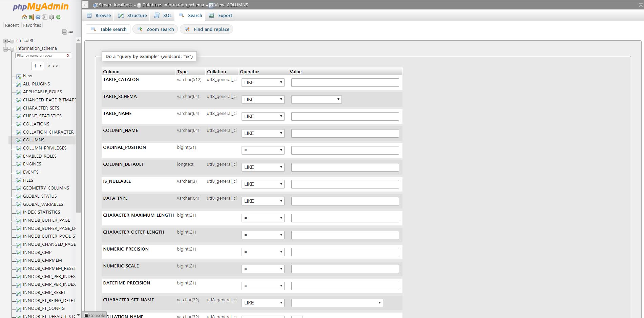This screenshot has height=318, width=644.
Task: Click the Collapse all icon in navigation
Action: click(64, 32)
